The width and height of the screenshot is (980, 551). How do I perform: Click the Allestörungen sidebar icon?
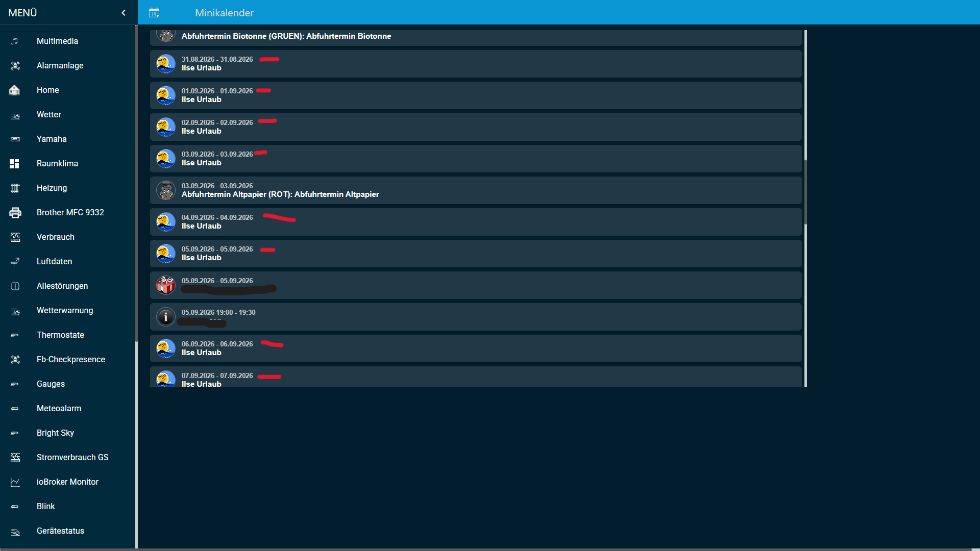(x=15, y=286)
